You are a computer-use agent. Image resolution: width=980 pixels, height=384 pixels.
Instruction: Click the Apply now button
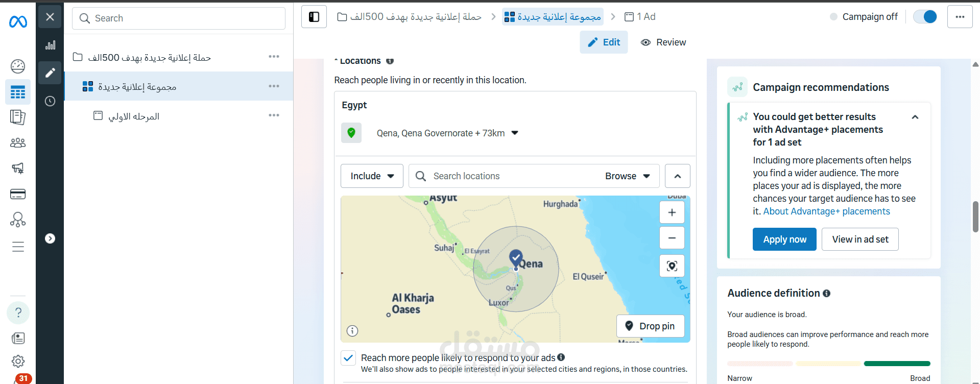click(x=784, y=239)
